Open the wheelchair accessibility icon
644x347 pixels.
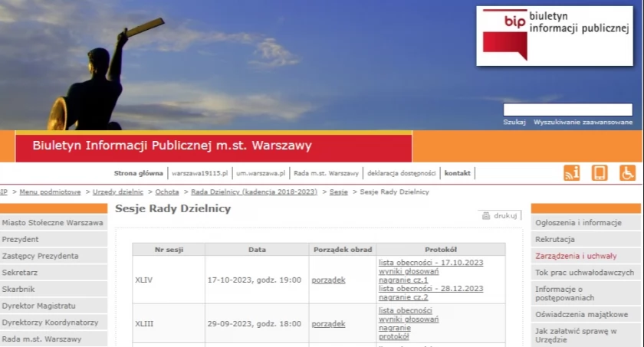627,173
